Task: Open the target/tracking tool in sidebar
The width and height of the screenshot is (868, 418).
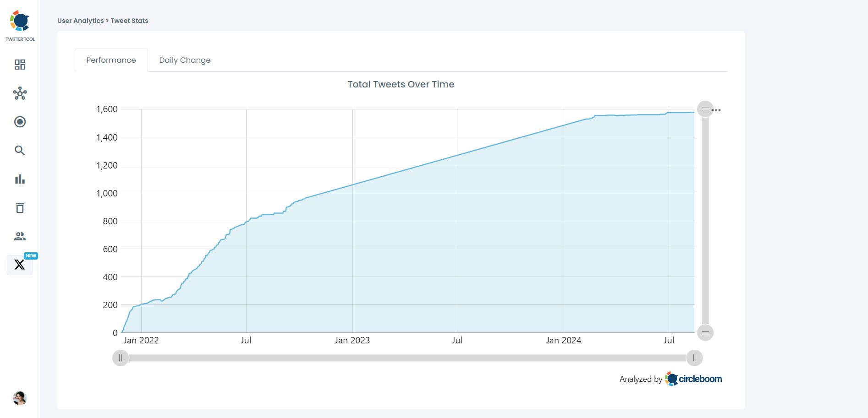Action: [x=19, y=122]
